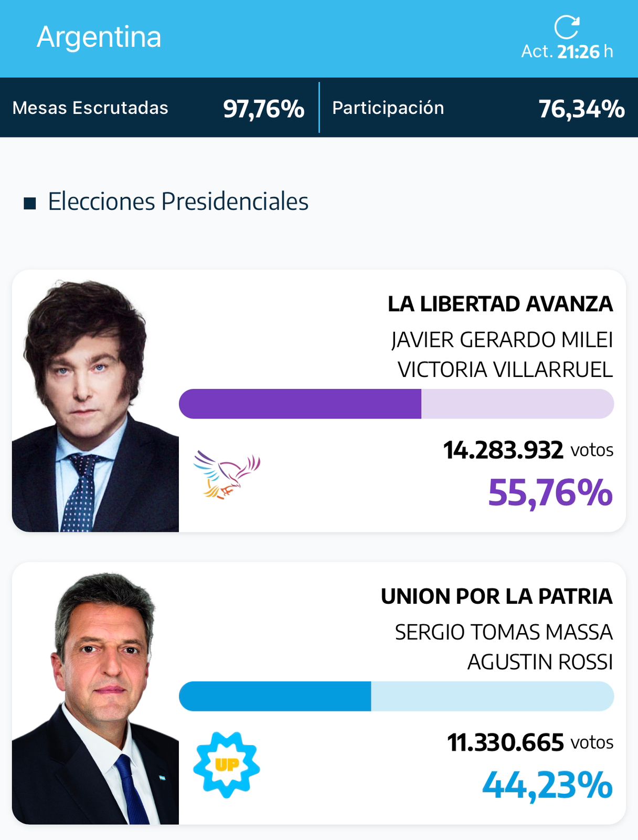Click the 14.283.932 votos count
Image resolution: width=638 pixels, height=840 pixels.
pos(528,450)
